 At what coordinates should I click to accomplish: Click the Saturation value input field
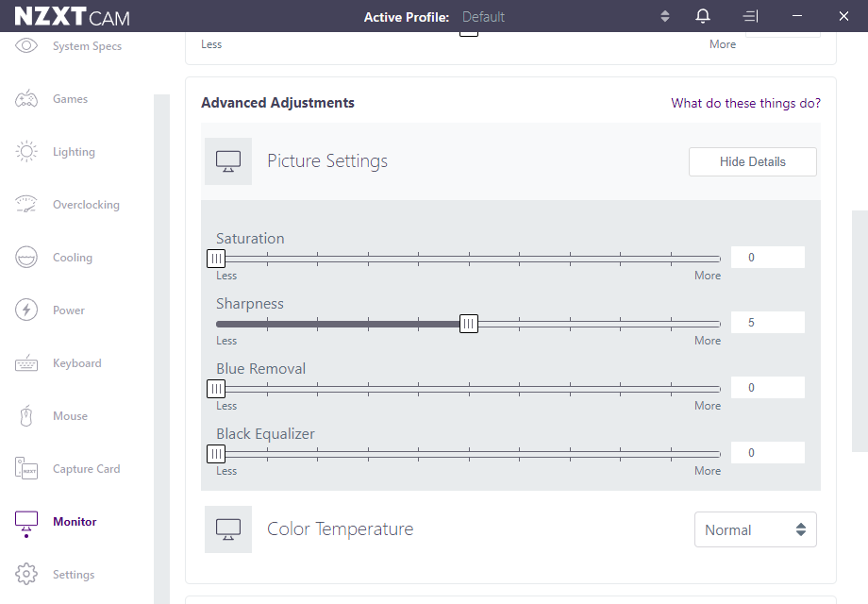(x=767, y=258)
